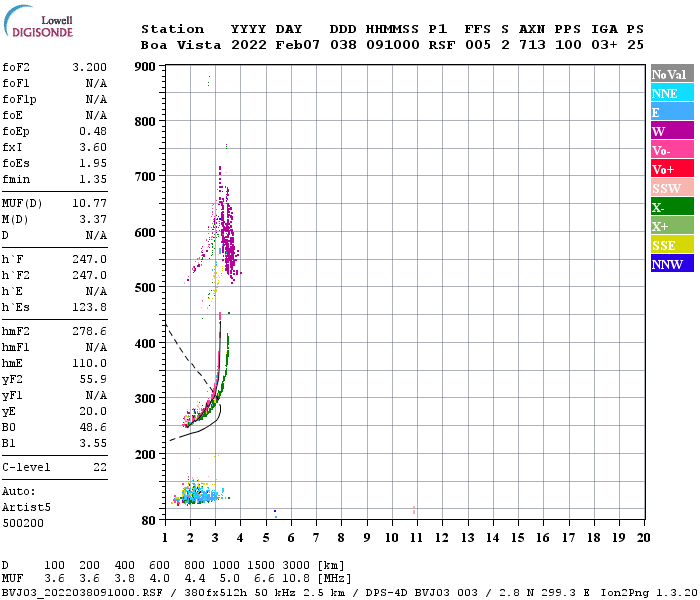Click the foEs value 1.95
Viewport: 700px width, 600px height.
(93, 163)
